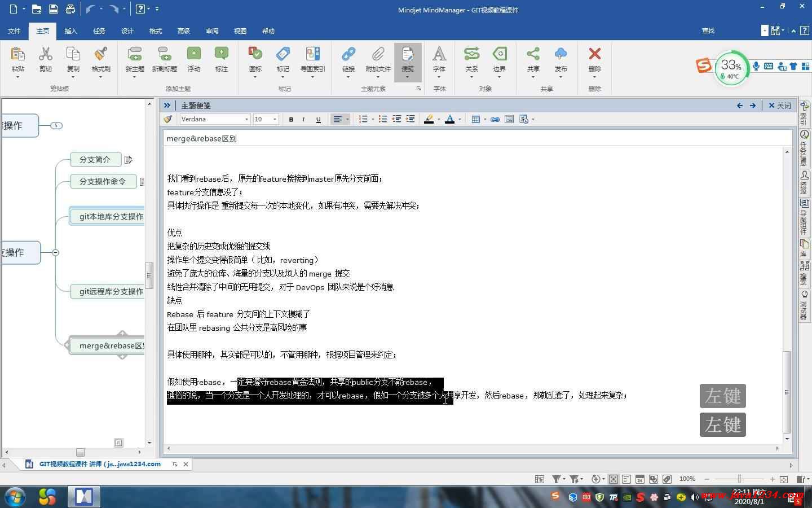Select the 分支简介 topic
812x508 pixels.
tap(95, 160)
